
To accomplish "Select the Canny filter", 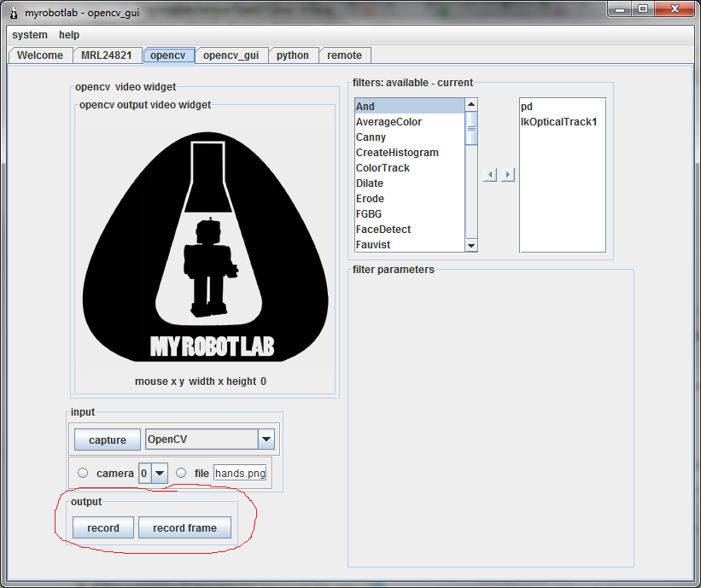I will pos(410,137).
